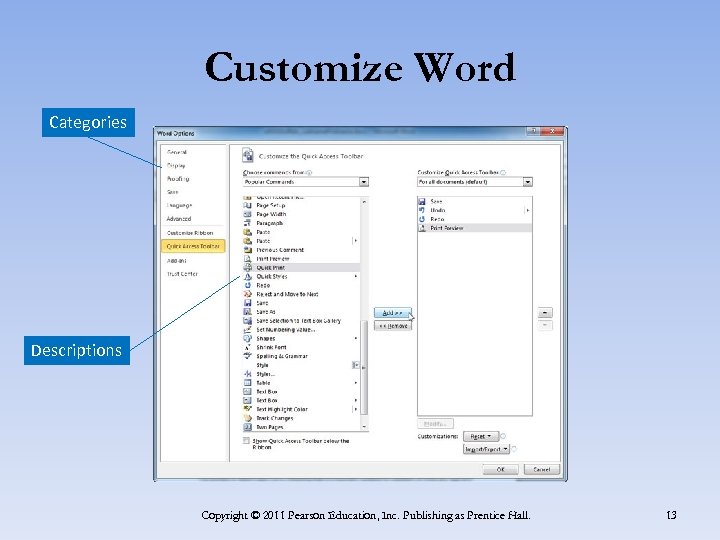Select the Trust Center category
Image resolution: width=720 pixels, height=540 pixels.
point(182,274)
